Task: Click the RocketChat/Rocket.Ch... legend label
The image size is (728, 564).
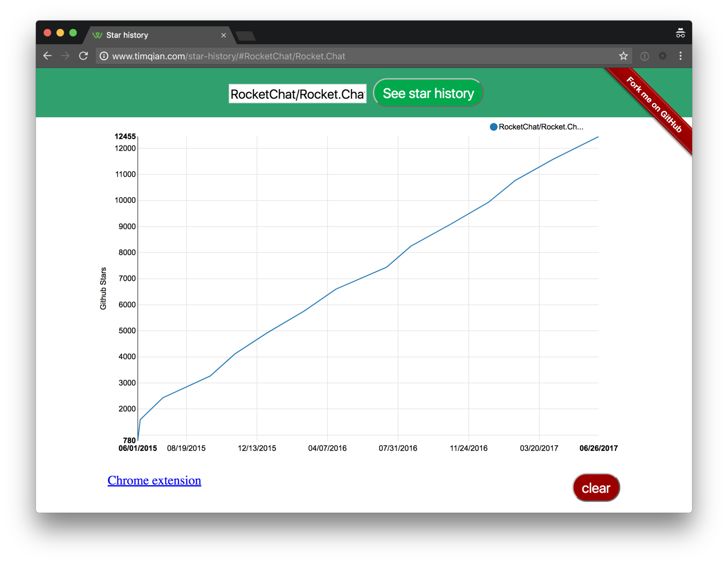Action: [541, 127]
